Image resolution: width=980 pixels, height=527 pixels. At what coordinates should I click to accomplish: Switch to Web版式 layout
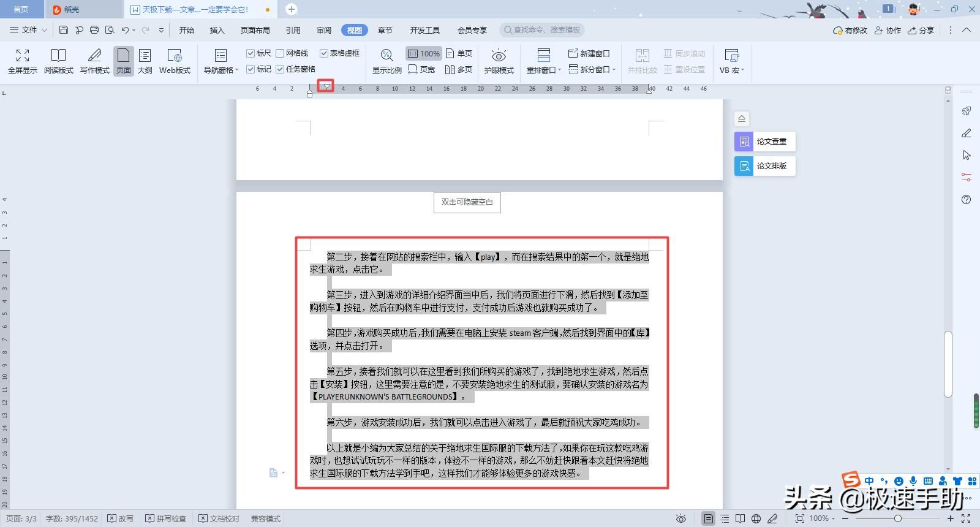click(x=175, y=61)
